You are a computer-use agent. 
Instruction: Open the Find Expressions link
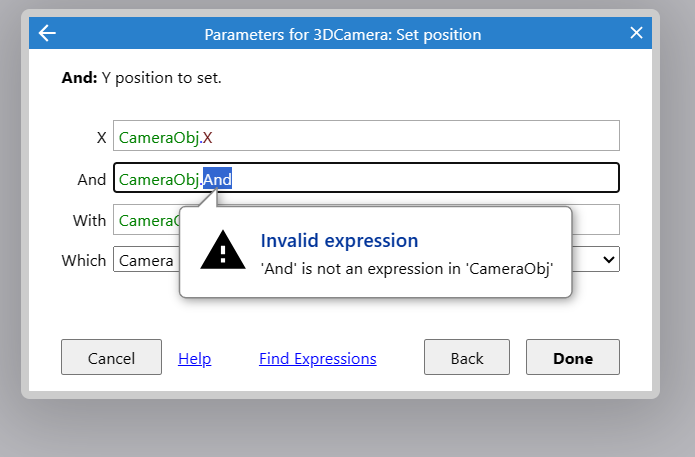pos(318,358)
